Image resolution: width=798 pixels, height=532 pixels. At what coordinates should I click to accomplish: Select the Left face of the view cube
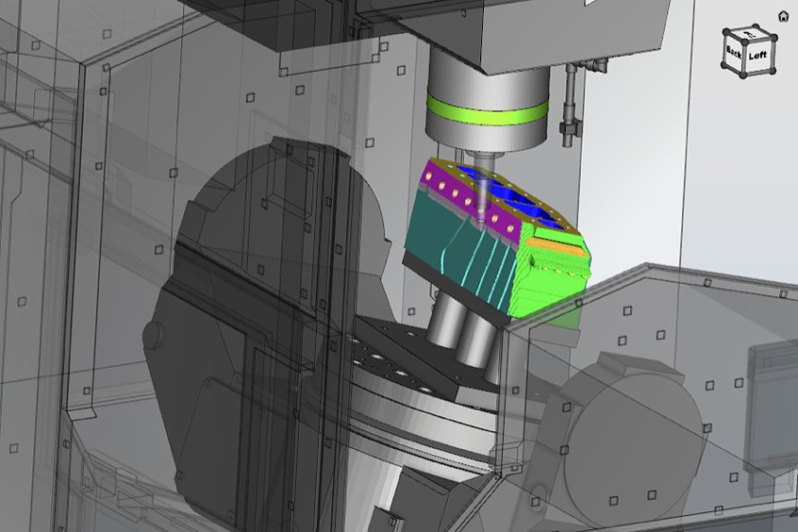click(x=758, y=55)
